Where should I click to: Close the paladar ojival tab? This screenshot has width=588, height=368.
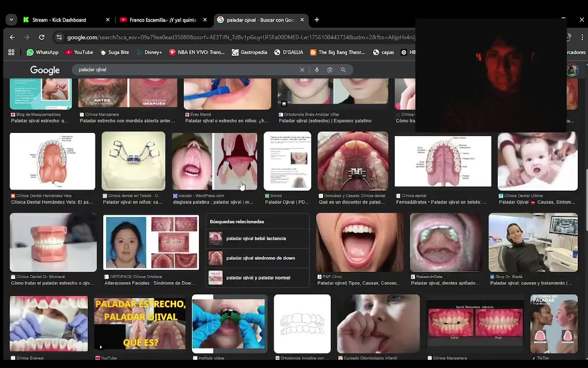(302, 20)
